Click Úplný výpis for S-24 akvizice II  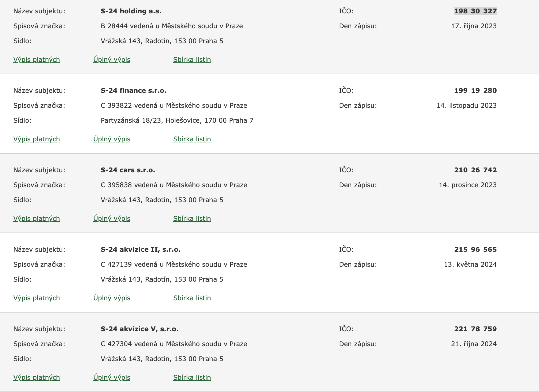pos(112,298)
